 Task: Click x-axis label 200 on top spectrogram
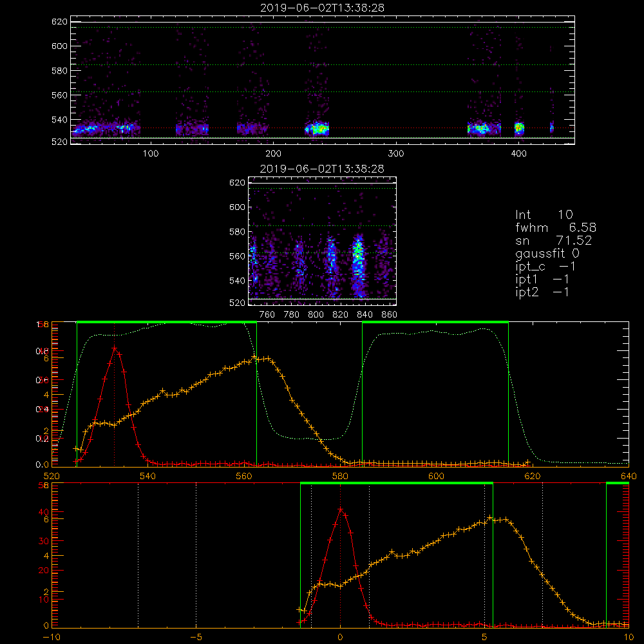coord(273,154)
